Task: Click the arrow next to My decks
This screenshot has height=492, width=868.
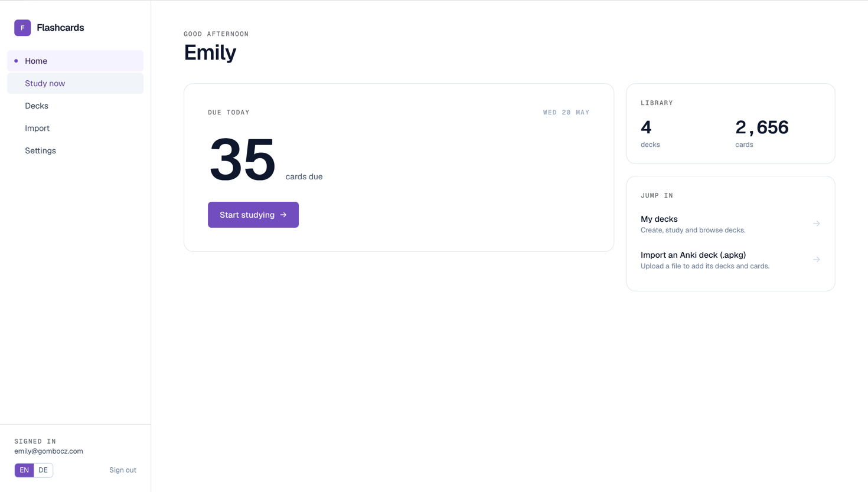Action: coord(816,224)
